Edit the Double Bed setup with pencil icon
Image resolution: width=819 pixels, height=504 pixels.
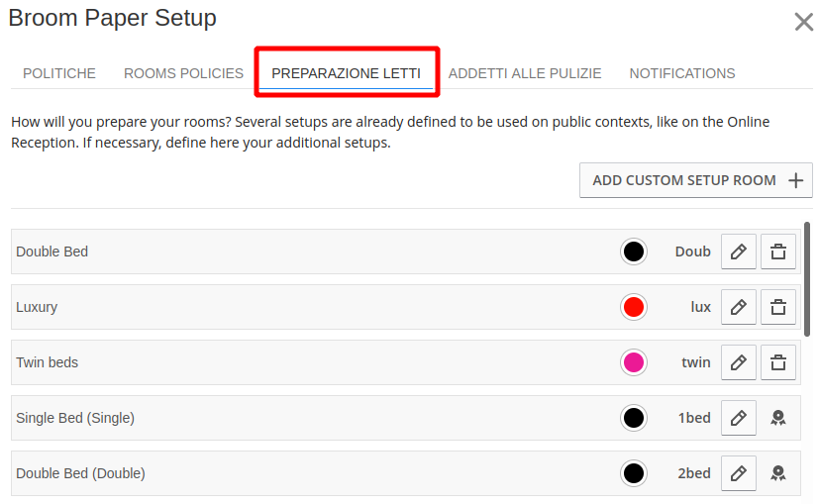pyautogui.click(x=738, y=252)
